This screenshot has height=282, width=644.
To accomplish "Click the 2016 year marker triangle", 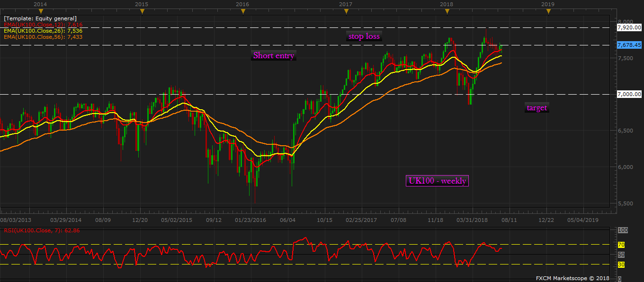I will [x=242, y=11].
